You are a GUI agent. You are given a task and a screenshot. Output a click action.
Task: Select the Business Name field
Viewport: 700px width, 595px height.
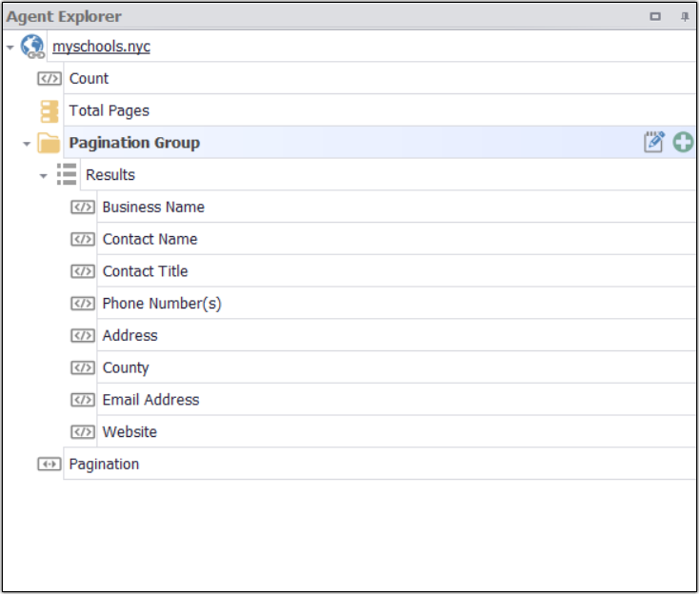click(153, 208)
